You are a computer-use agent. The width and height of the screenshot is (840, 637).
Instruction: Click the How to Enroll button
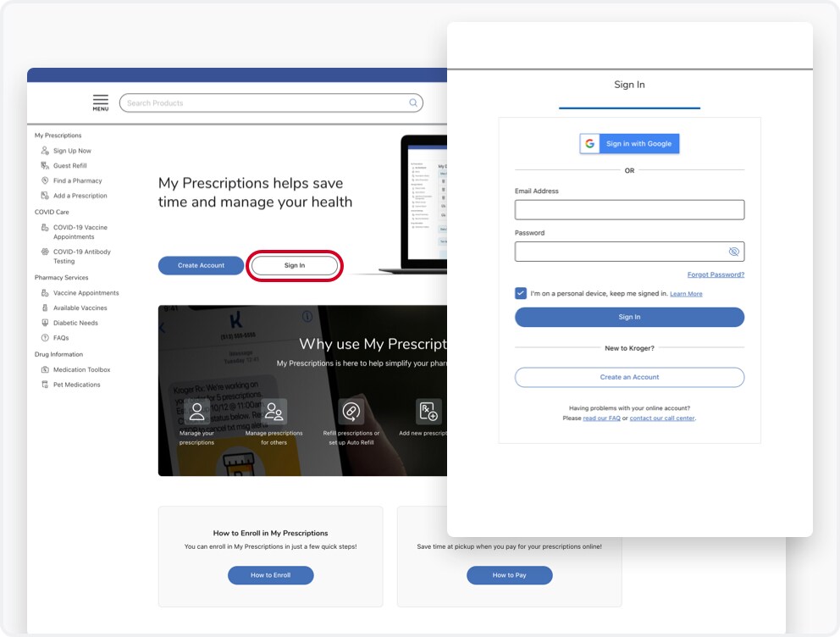pyautogui.click(x=270, y=575)
